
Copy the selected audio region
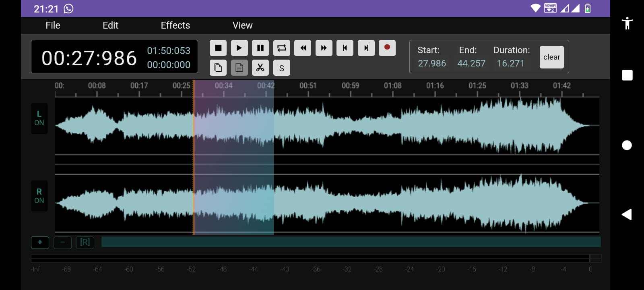tap(218, 68)
